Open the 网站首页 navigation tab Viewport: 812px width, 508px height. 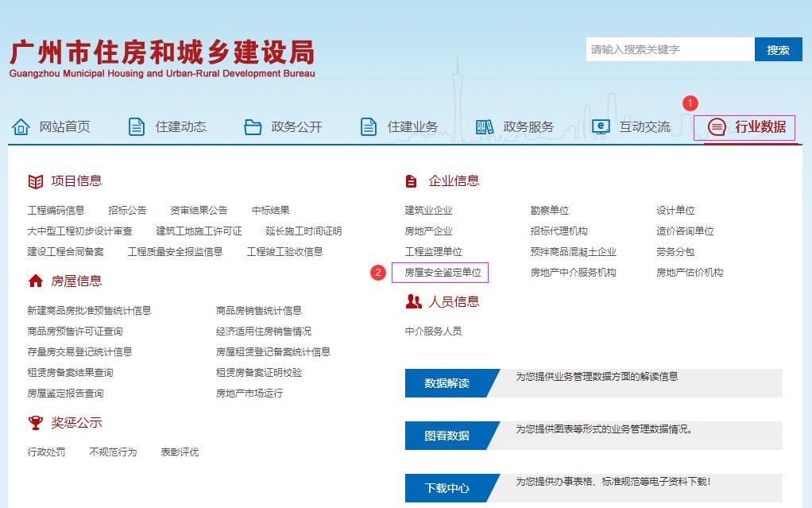64,126
